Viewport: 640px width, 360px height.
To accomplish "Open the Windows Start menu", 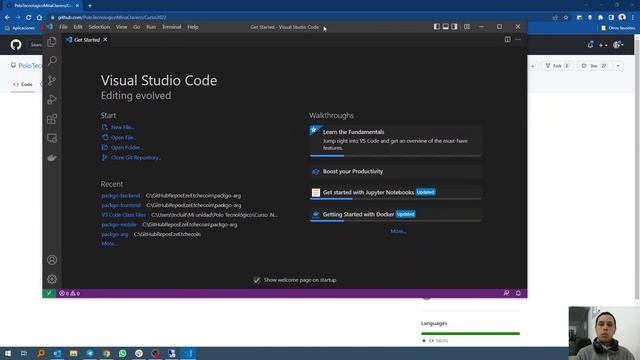I will tap(8, 353).
